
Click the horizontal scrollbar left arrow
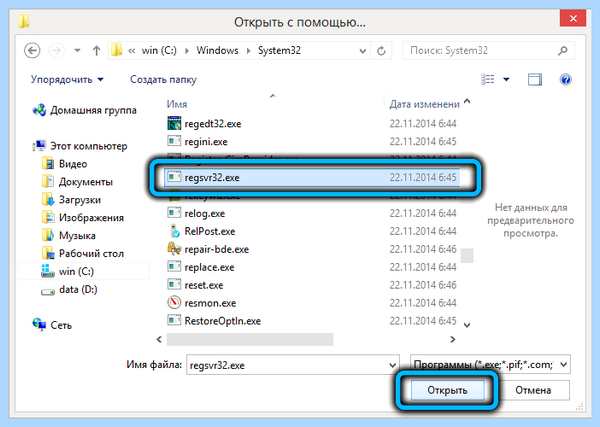[x=160, y=339]
